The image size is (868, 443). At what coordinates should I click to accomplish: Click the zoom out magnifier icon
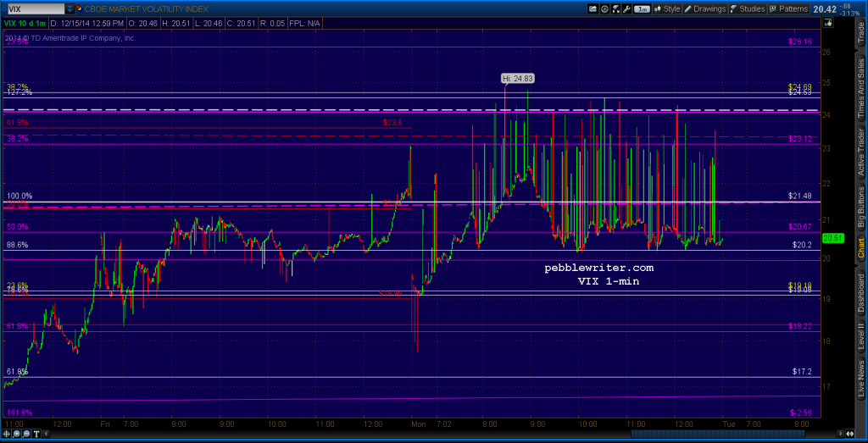(x=27, y=434)
